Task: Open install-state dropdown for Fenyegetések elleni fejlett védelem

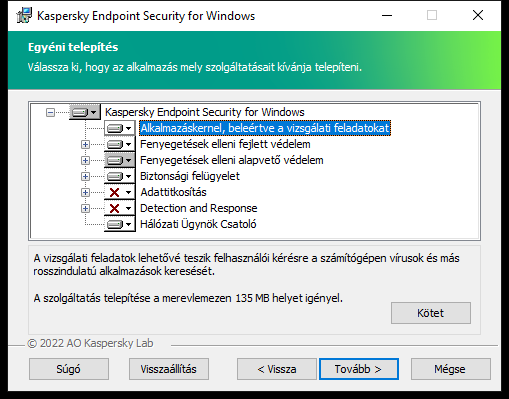Action: pyautogui.click(x=120, y=144)
